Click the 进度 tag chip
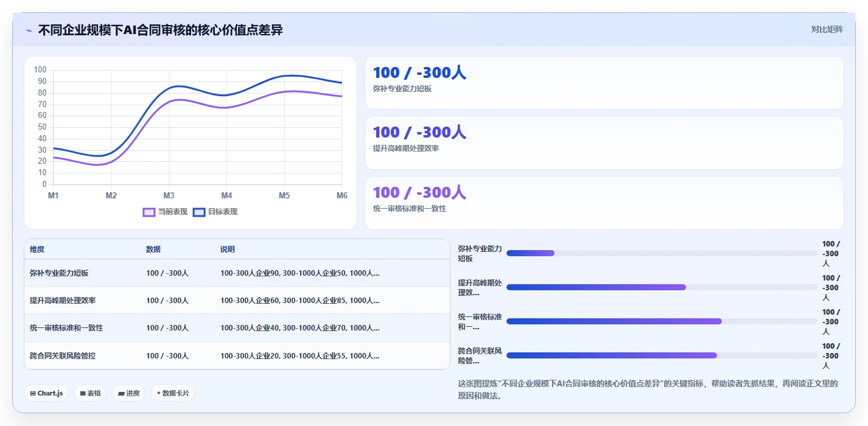868x426 pixels. [128, 393]
